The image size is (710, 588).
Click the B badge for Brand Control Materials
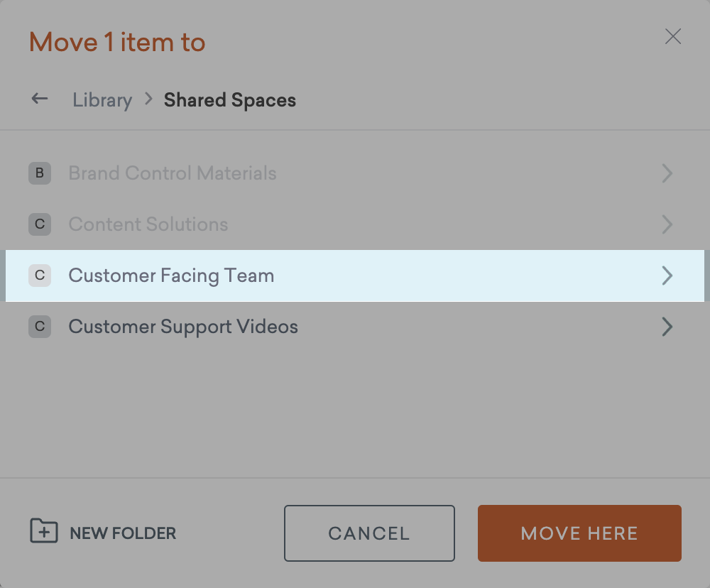point(40,173)
